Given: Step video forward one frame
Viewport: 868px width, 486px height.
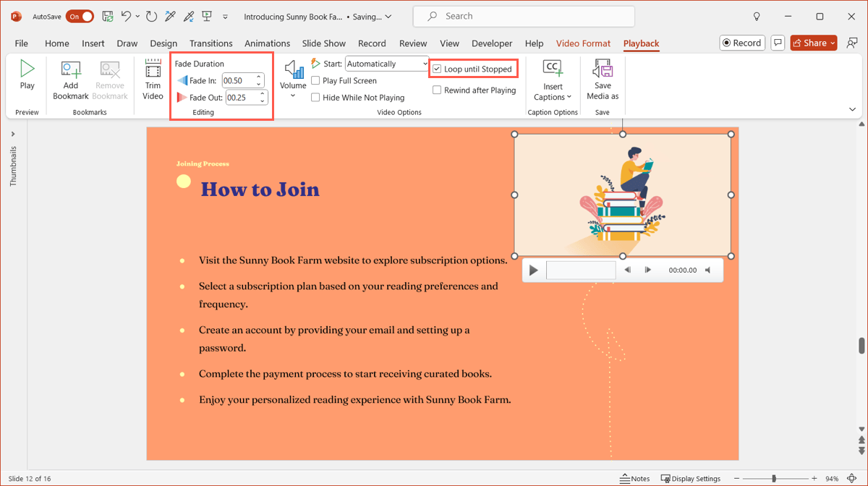Looking at the screenshot, I should click(x=648, y=270).
